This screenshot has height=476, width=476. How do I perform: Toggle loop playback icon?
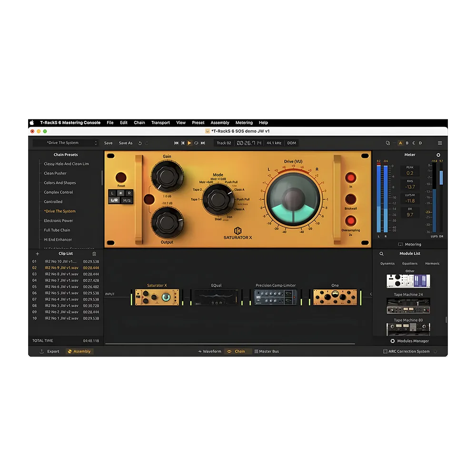point(196,143)
